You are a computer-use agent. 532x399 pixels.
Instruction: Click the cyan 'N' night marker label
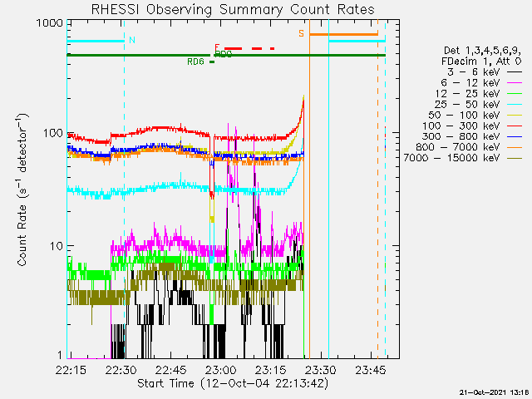click(x=132, y=40)
